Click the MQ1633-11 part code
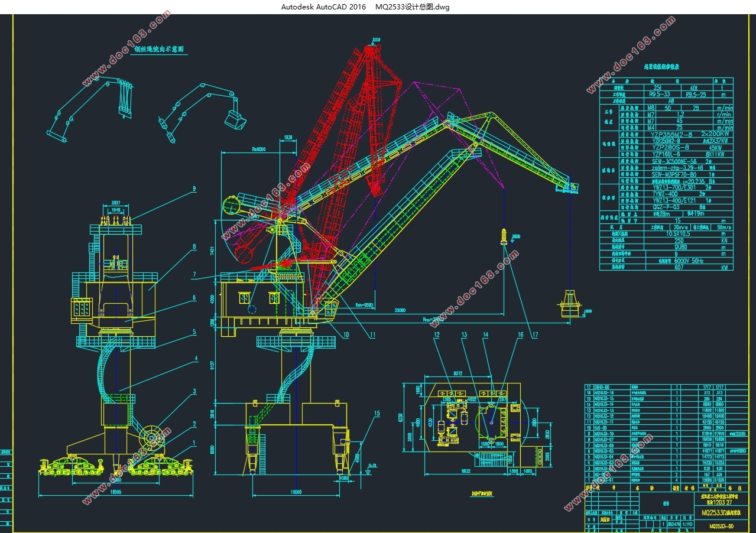Image resolution: width=756 pixels, height=533 pixels. point(604,422)
